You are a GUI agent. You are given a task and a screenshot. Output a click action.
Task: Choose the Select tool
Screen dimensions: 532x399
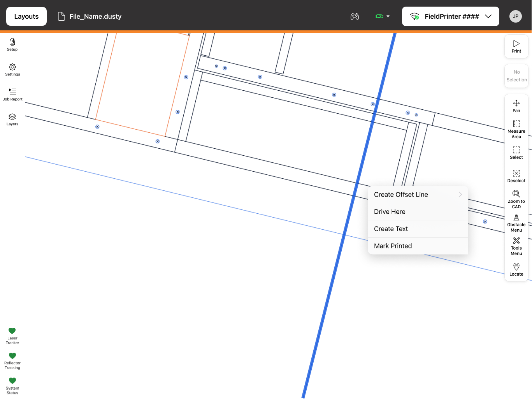pos(516,153)
